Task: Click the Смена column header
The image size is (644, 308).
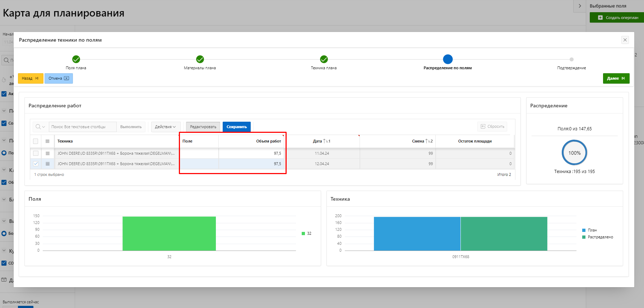Action: (418, 141)
